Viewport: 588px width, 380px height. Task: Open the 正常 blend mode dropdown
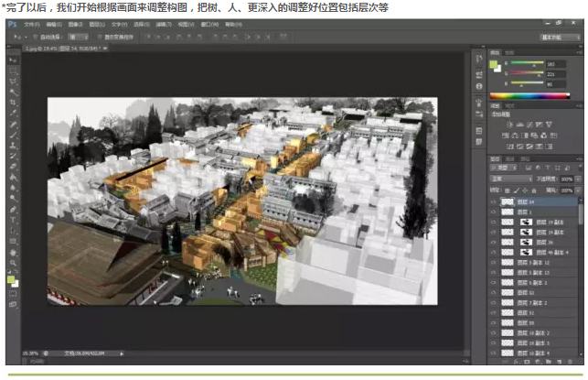click(x=511, y=179)
